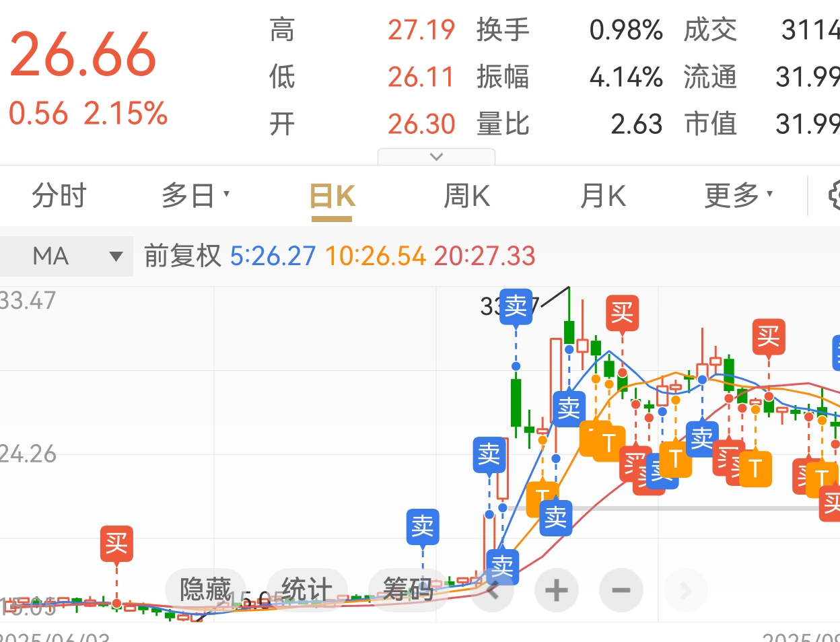Switch to the 月K monthly tab
Screen dimensions: 840x642
603,197
